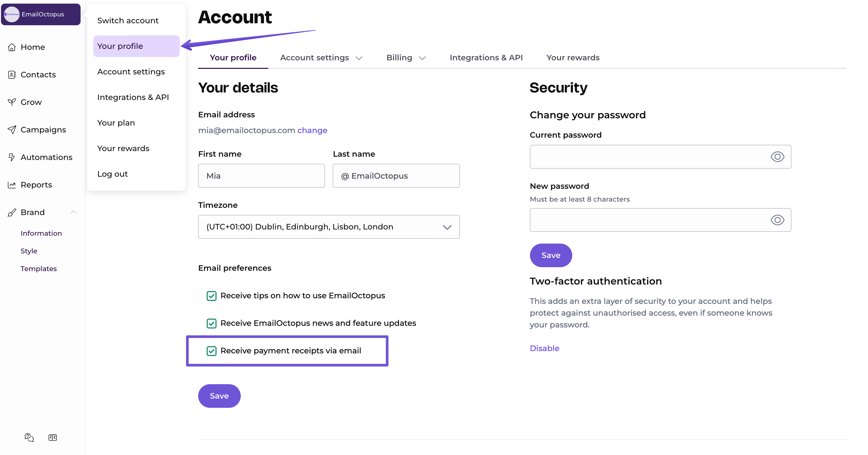
Task: Save the Your details form
Action: [219, 396]
